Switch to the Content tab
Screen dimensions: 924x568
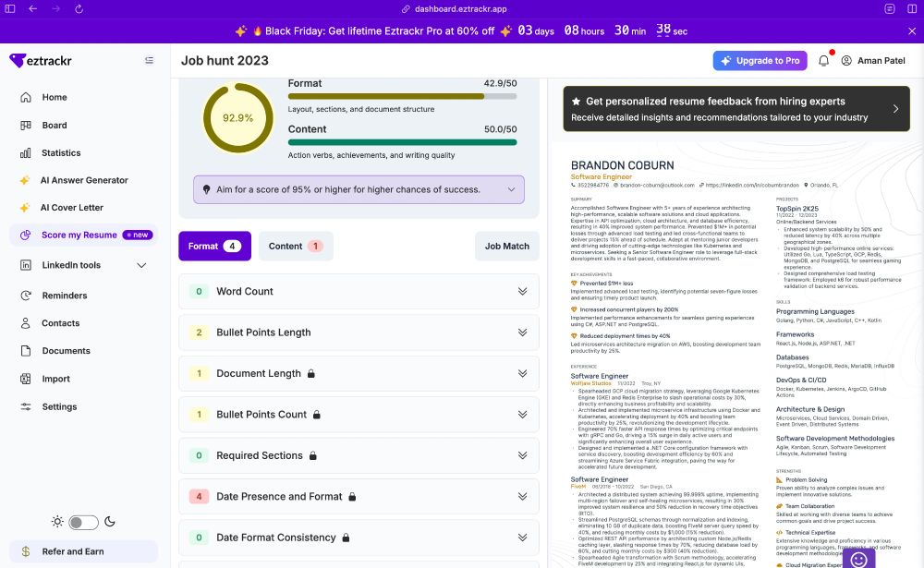pyautogui.click(x=296, y=247)
